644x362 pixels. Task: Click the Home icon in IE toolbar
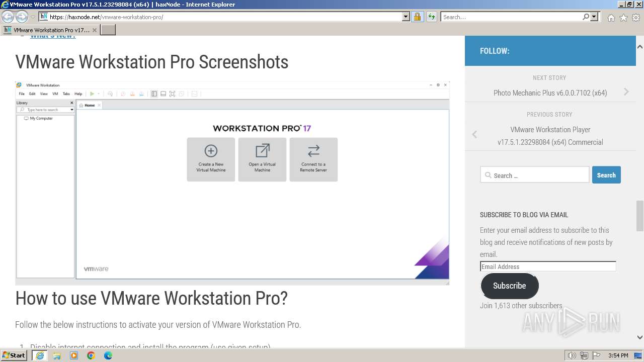[611, 18]
